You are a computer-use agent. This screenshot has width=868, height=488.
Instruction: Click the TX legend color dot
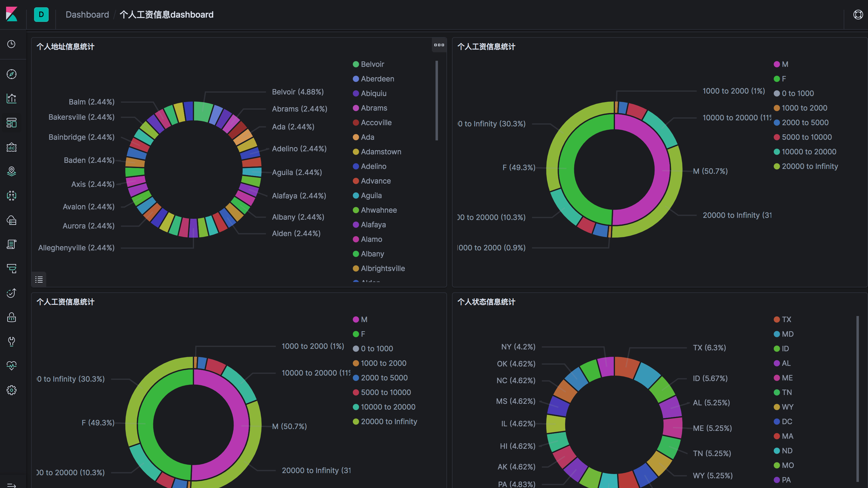click(x=777, y=319)
